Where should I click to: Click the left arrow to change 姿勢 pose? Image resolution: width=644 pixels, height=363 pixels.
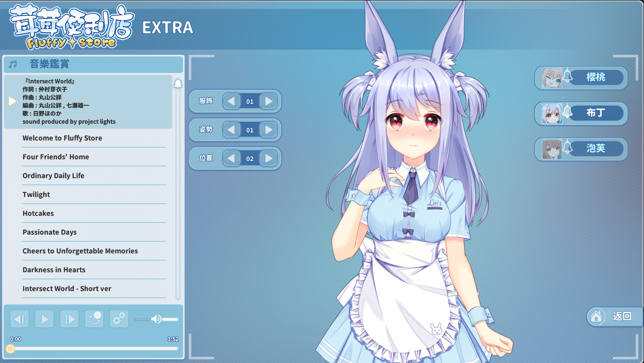pyautogui.click(x=231, y=130)
